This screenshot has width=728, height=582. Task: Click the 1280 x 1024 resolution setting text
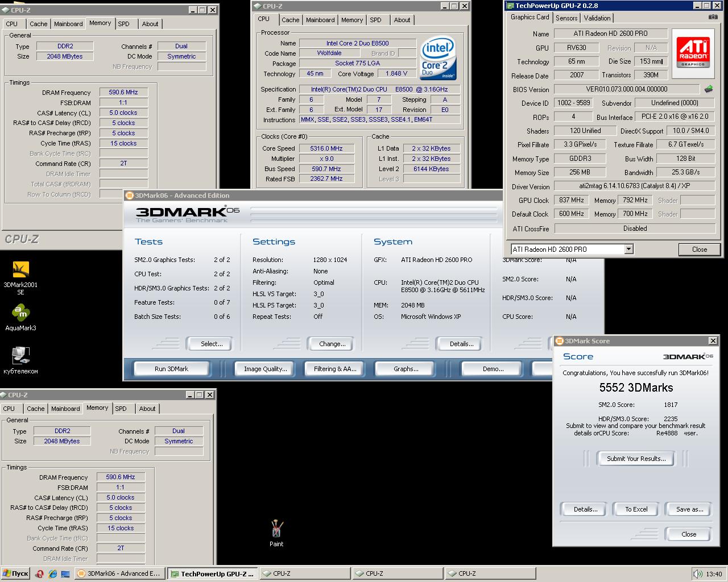coord(330,260)
